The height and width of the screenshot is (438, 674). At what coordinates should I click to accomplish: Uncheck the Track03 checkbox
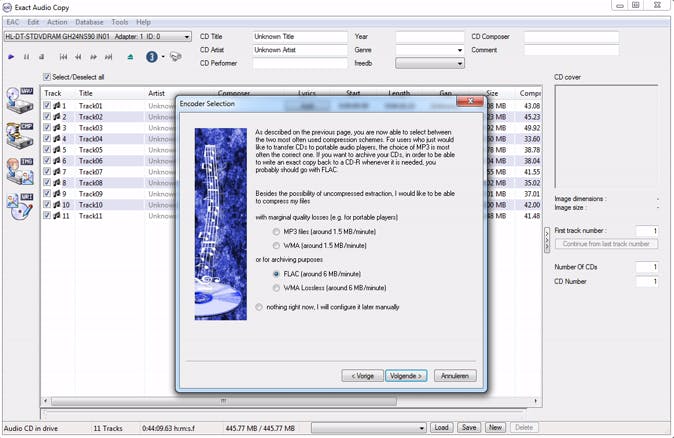click(x=47, y=128)
